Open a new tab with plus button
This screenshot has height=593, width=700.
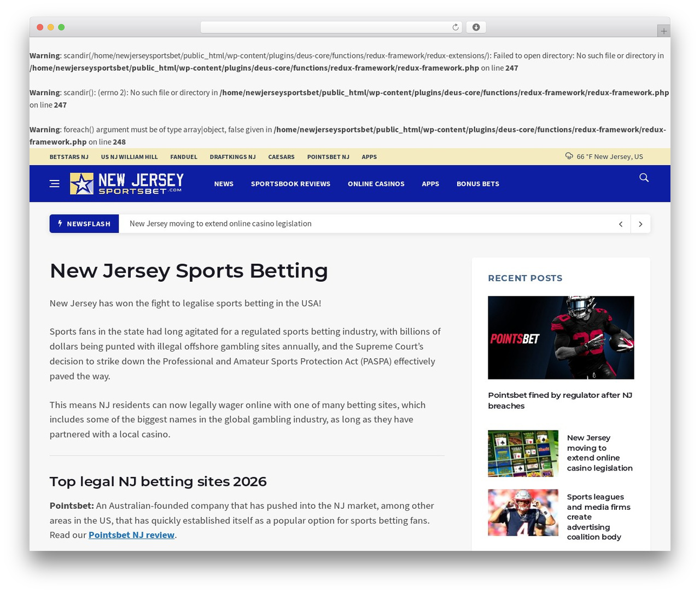(x=663, y=31)
